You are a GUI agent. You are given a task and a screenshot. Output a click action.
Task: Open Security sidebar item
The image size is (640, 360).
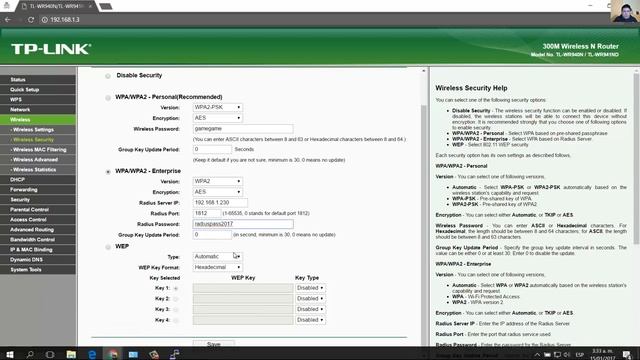(38, 200)
